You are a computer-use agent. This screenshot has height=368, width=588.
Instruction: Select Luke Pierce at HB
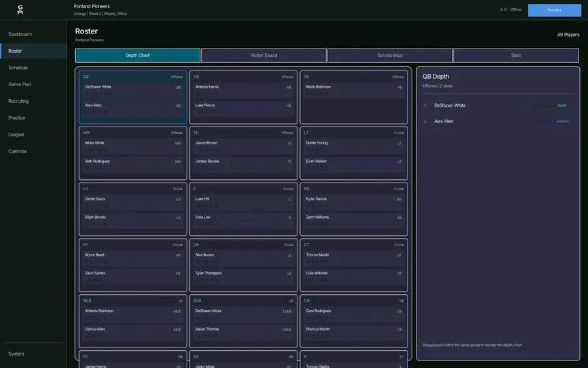point(243,109)
